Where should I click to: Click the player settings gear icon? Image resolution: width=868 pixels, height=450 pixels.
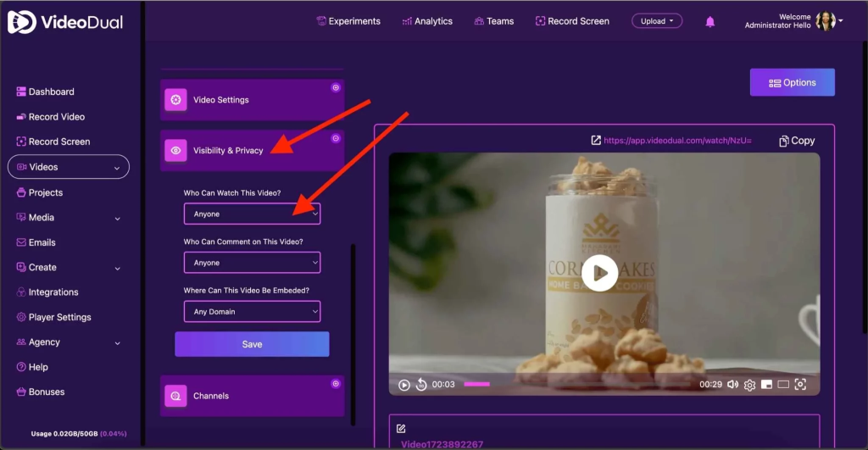click(x=749, y=385)
